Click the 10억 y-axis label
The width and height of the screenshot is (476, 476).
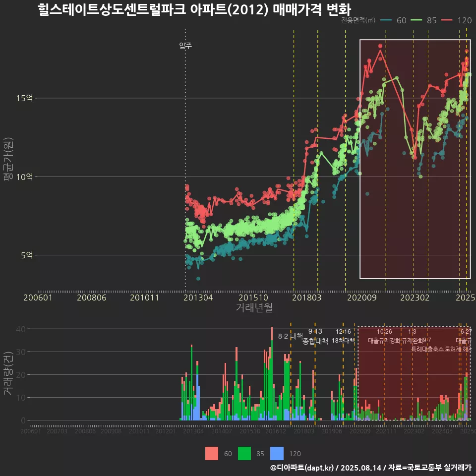[x=25, y=177]
